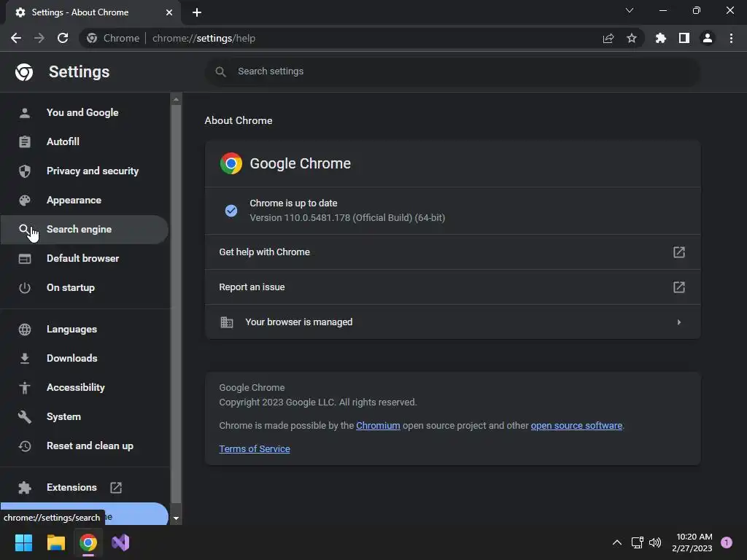Click the volume speaker tray icon
This screenshot has width=747, height=560.
click(655, 542)
